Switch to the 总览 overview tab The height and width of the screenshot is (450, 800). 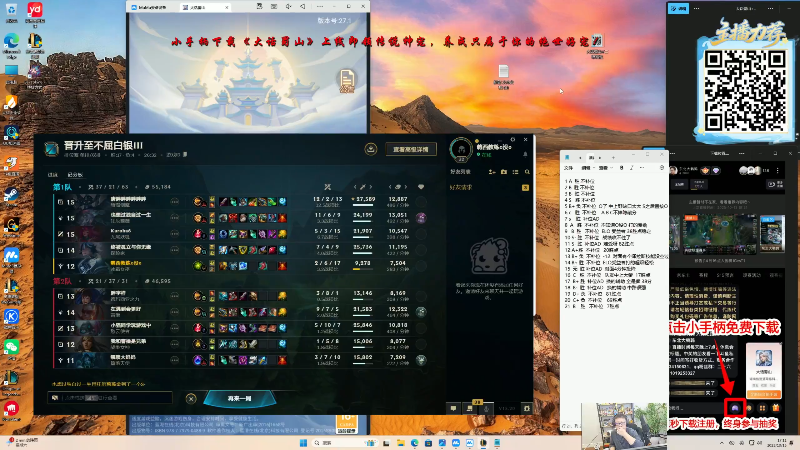[53, 175]
